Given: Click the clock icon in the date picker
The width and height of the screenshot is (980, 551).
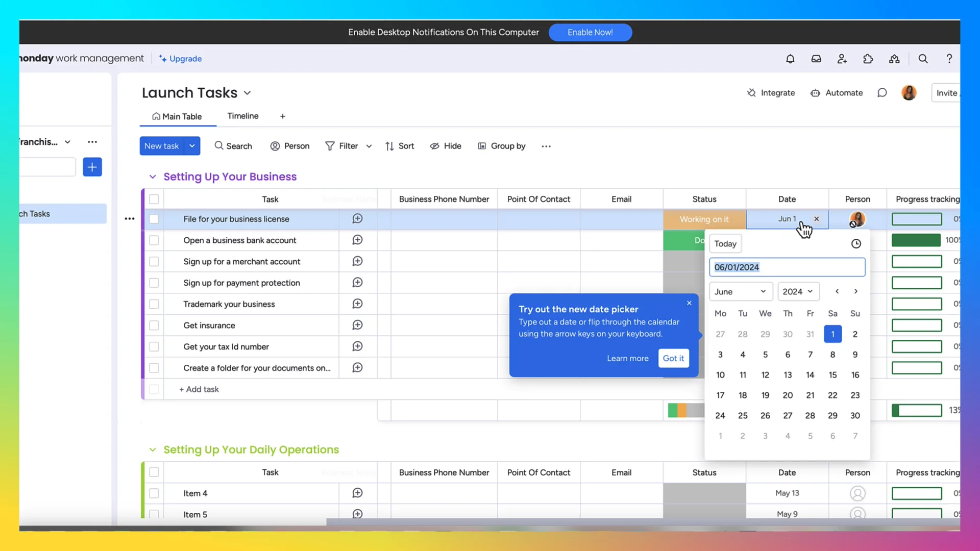Looking at the screenshot, I should 855,243.
